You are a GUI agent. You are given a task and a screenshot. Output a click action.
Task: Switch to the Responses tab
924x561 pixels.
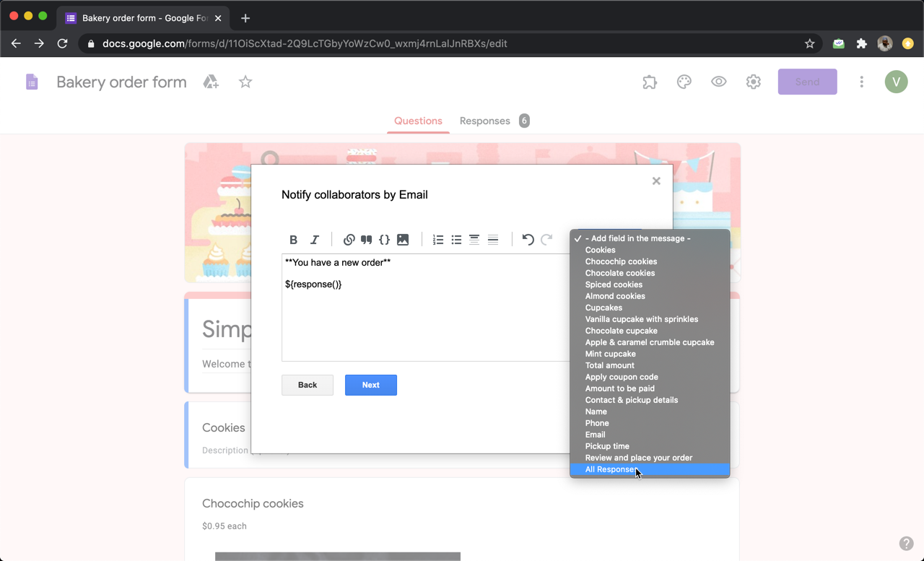[x=484, y=121]
